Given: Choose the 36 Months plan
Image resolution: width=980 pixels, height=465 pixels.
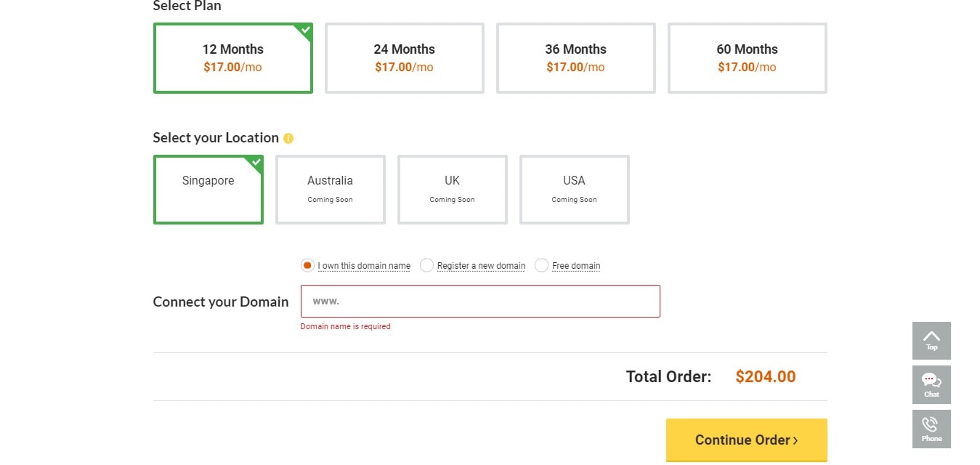Looking at the screenshot, I should coord(576,58).
